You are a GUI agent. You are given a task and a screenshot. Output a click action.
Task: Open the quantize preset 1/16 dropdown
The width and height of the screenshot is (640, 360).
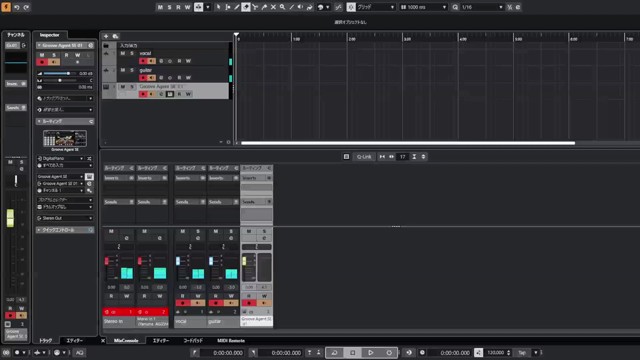482,7
